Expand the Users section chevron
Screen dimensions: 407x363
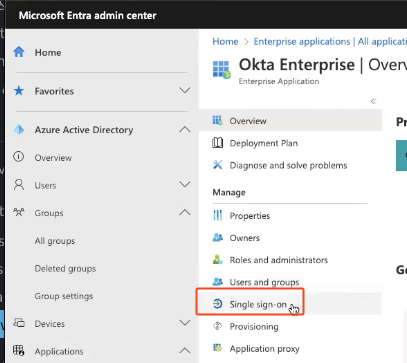click(185, 184)
